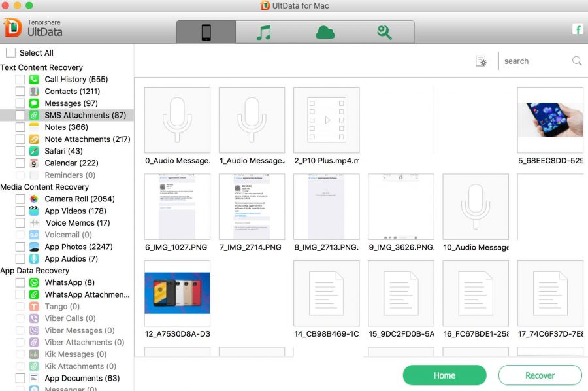
Task: Select the 8_IMG_2713.PNG thumbnail
Action: 327,207
